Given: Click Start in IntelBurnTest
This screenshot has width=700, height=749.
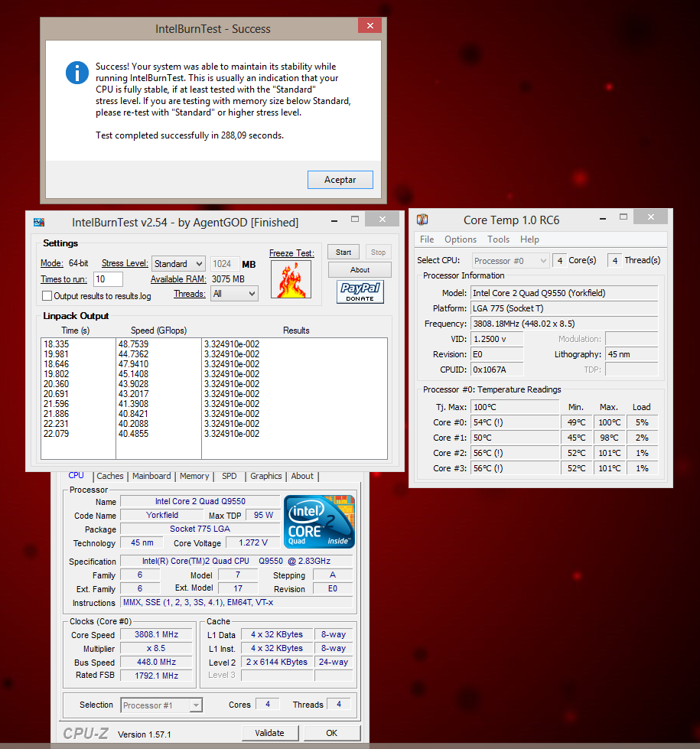Looking at the screenshot, I should pos(343,252).
